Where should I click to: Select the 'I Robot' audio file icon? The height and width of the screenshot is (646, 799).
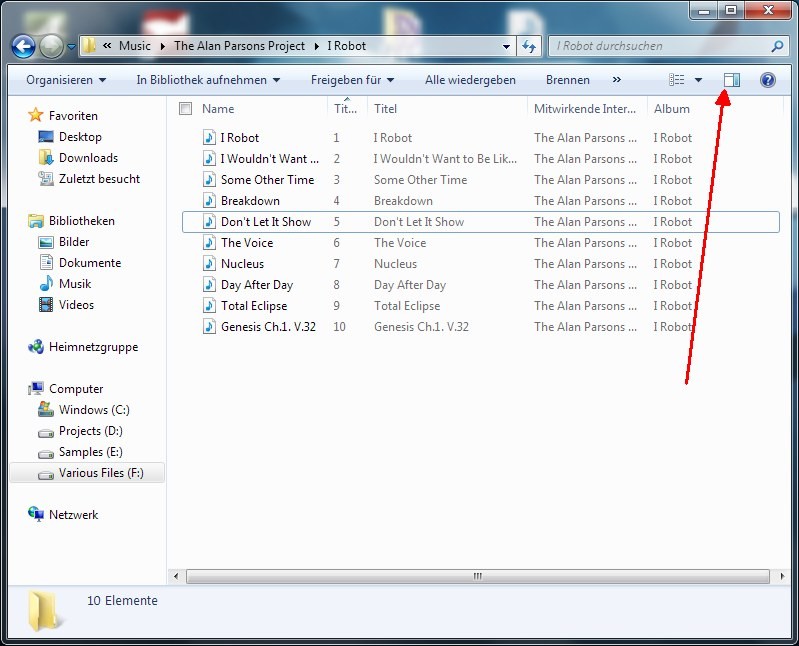click(x=209, y=138)
